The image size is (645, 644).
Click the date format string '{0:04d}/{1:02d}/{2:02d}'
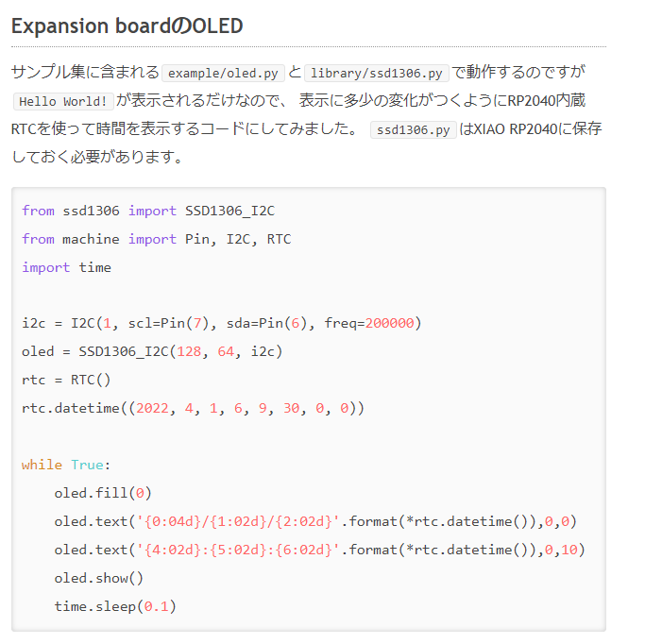(238, 521)
